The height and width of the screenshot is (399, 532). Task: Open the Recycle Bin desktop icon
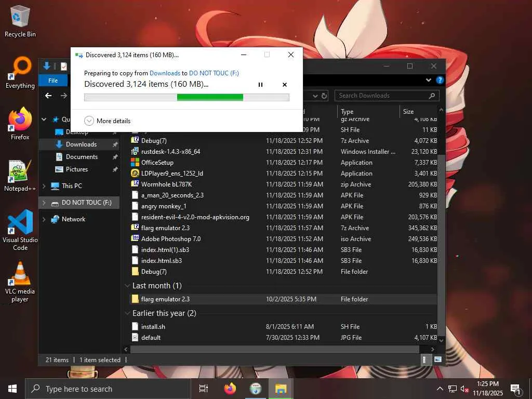pyautogui.click(x=20, y=21)
